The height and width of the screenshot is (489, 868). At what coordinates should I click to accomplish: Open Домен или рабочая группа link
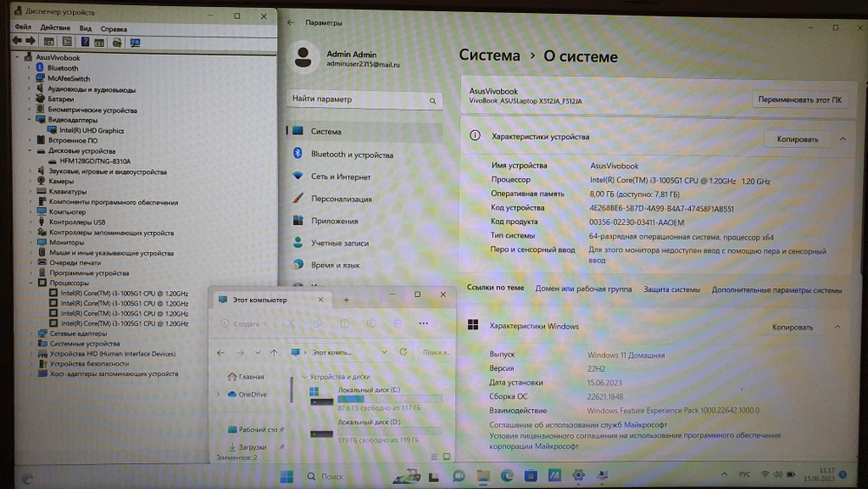coord(583,288)
